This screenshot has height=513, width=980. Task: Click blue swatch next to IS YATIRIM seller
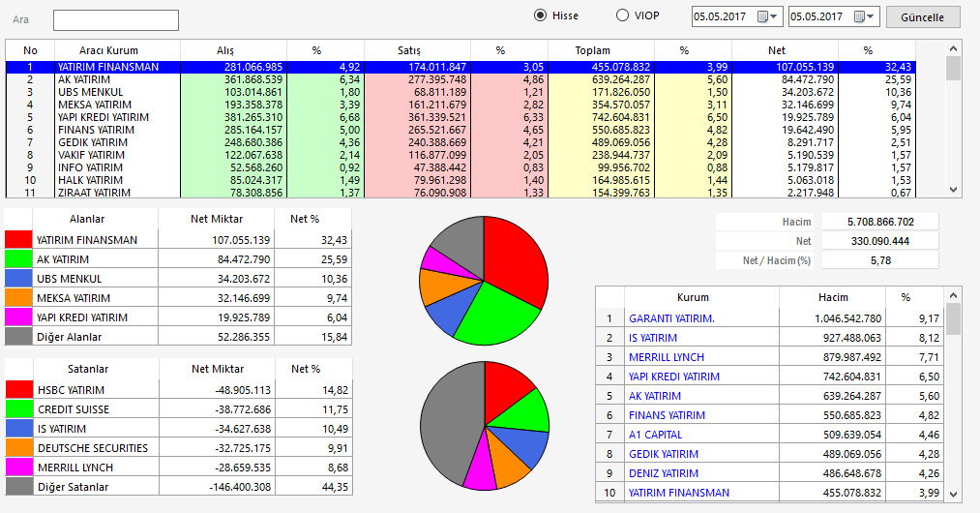coord(19,429)
